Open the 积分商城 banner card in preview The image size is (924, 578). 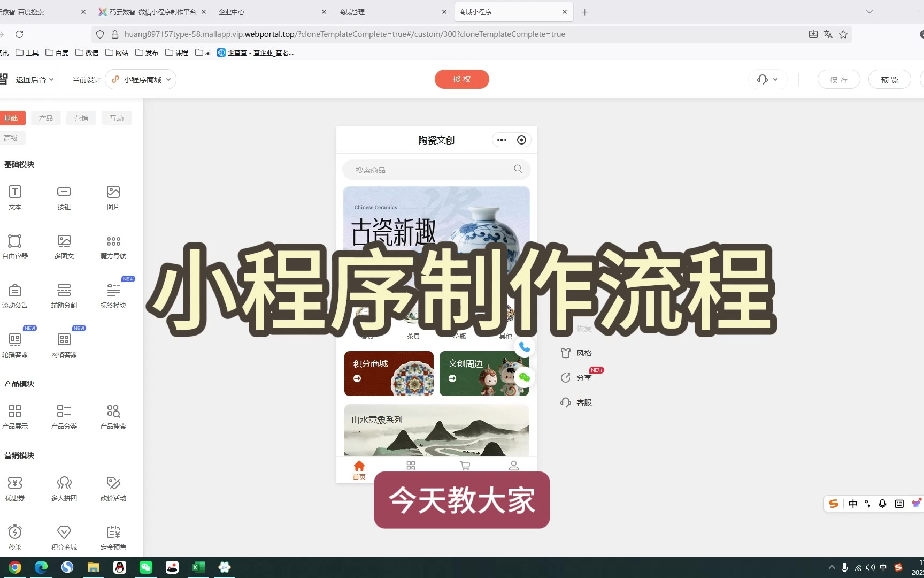point(389,374)
